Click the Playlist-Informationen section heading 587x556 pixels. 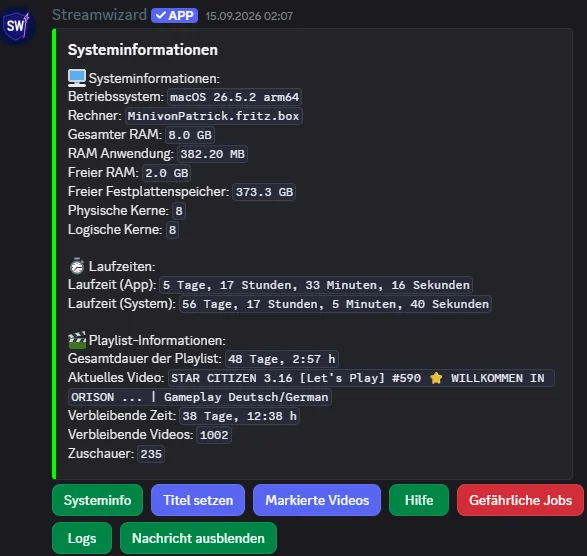(157, 340)
